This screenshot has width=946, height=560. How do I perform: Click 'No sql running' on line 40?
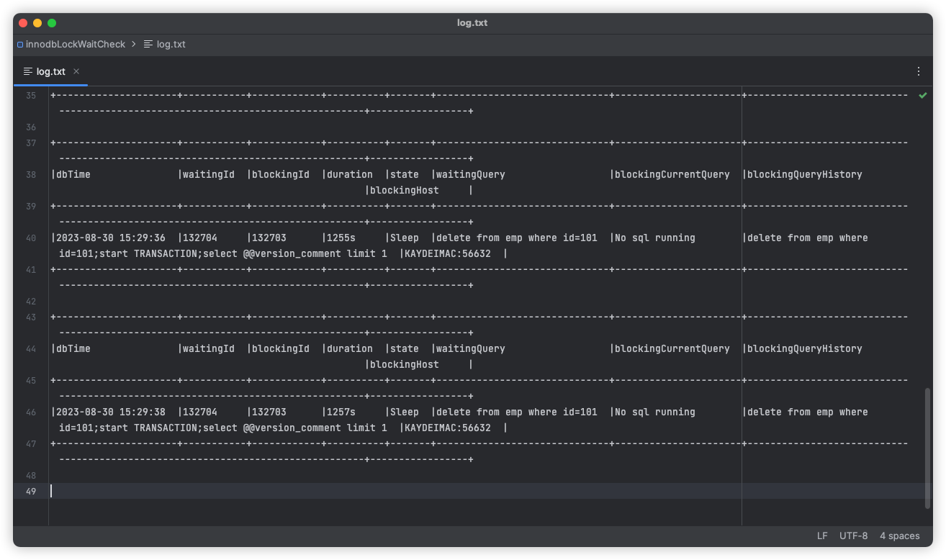point(655,238)
